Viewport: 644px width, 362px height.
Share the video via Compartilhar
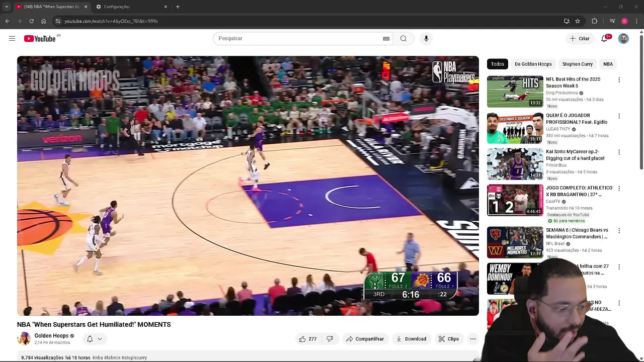coord(365,339)
